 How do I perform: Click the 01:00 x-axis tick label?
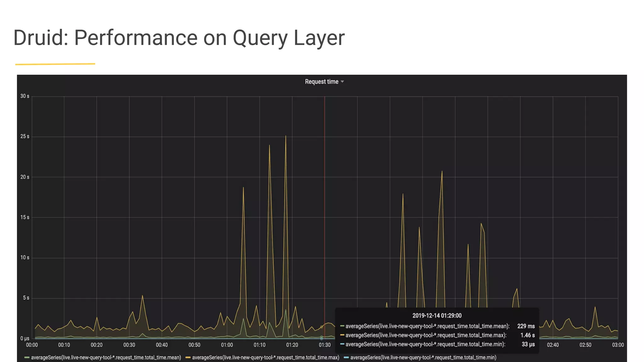point(227,345)
